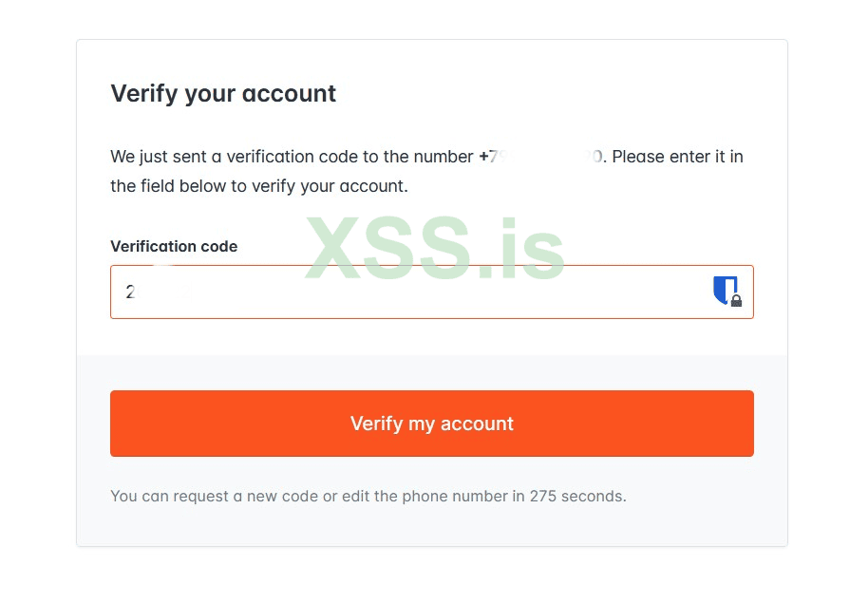The width and height of the screenshot is (868, 603).
Task: Click the "Please enter it in" sentence
Action: [677, 157]
